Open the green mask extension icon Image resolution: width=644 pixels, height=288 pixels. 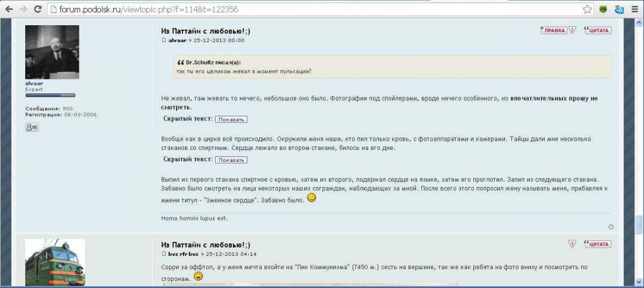(x=603, y=9)
